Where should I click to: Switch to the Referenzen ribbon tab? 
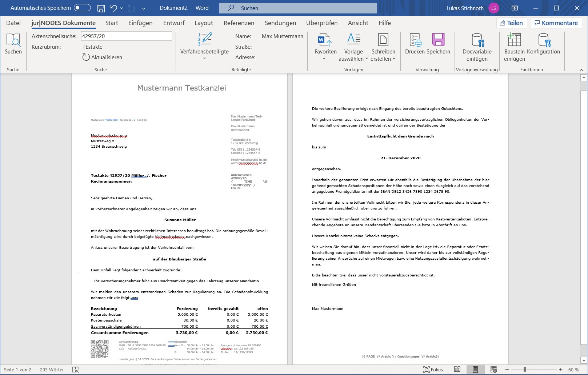coord(239,23)
